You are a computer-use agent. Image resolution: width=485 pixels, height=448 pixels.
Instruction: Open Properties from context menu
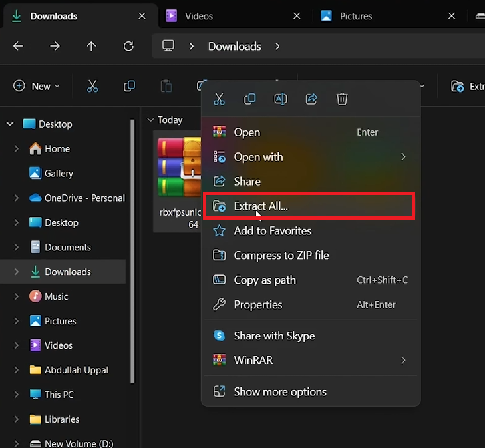tap(310, 304)
